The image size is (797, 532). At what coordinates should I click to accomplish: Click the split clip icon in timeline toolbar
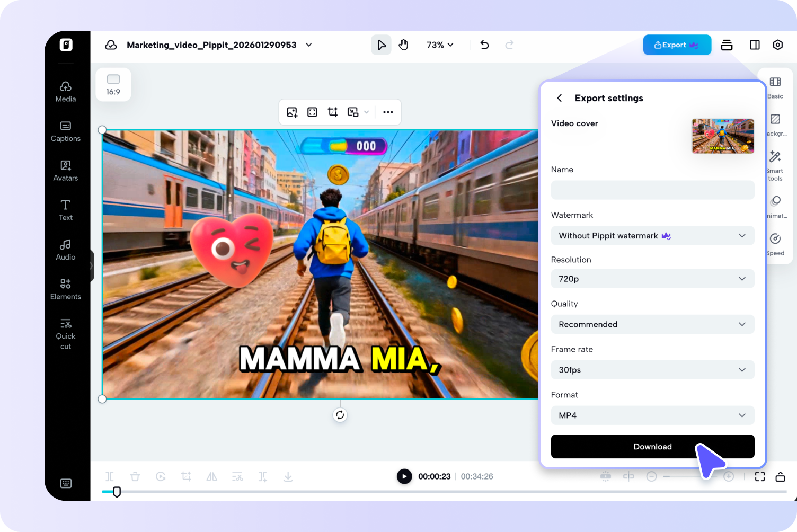tap(110, 476)
